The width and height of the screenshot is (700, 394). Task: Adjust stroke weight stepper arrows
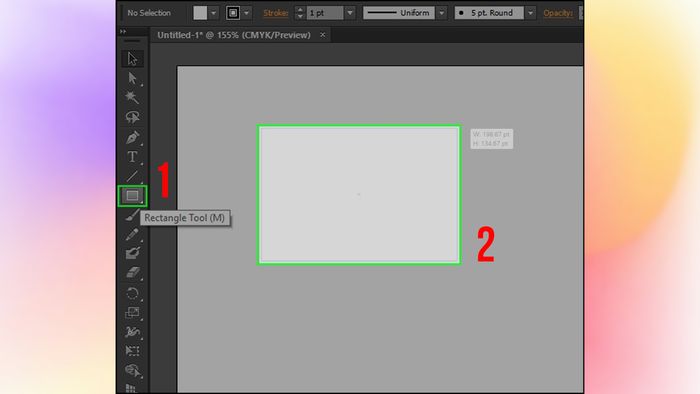300,13
